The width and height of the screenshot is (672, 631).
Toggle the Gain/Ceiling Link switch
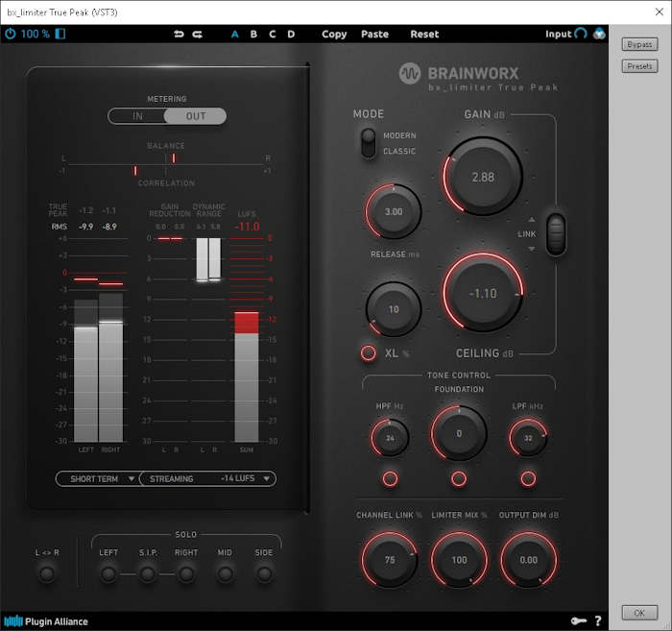click(556, 233)
